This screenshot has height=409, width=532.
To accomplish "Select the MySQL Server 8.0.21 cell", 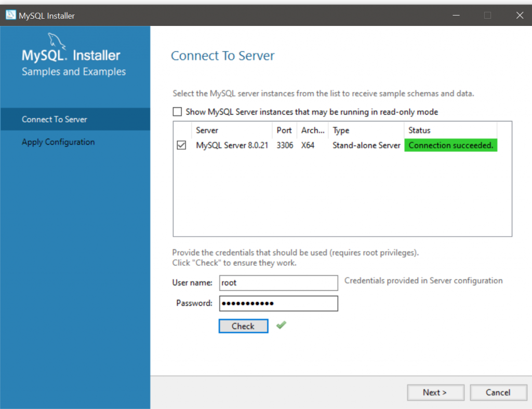I will point(232,145).
